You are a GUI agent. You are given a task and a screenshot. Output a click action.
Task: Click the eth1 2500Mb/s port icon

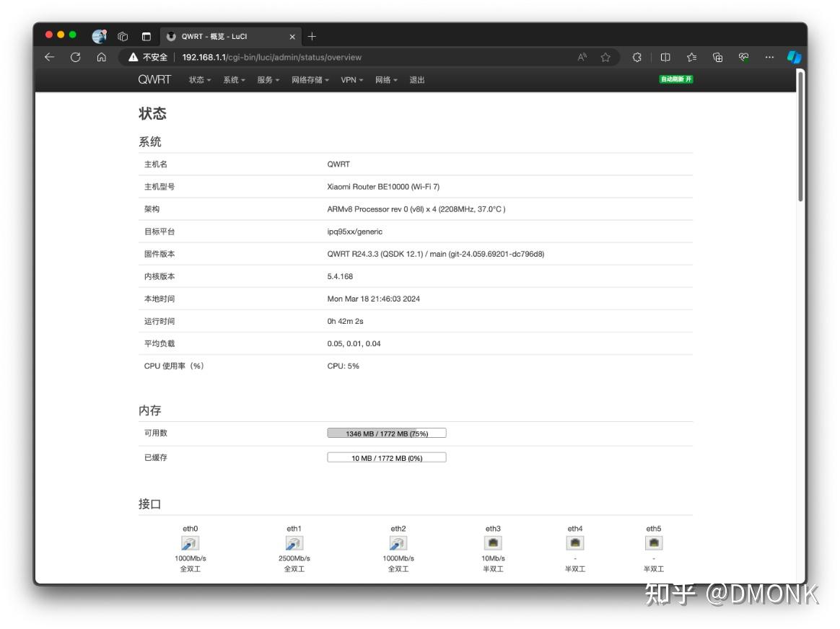[294, 542]
